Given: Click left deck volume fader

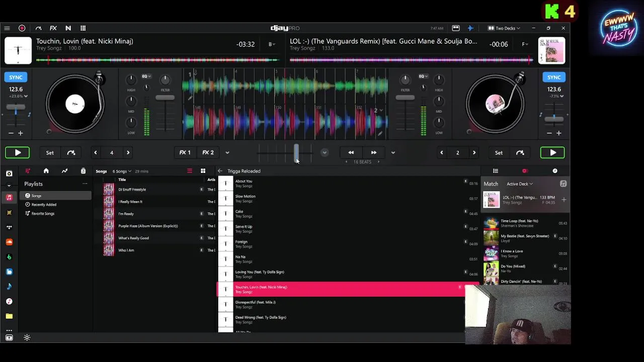Looking at the screenshot, I should click(165, 98).
